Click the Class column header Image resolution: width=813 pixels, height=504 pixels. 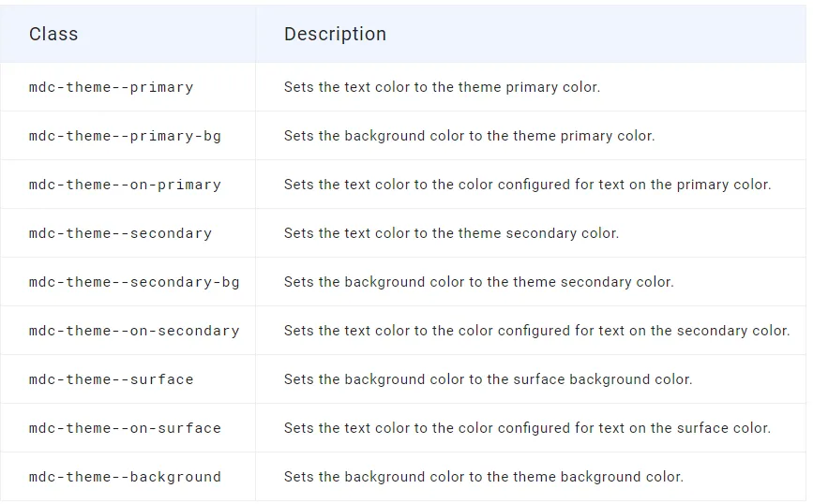click(x=53, y=35)
